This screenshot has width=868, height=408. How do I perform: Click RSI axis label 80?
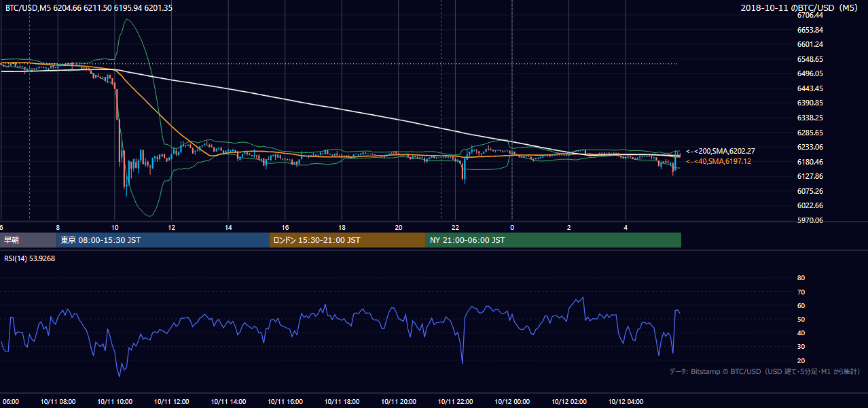coord(801,278)
